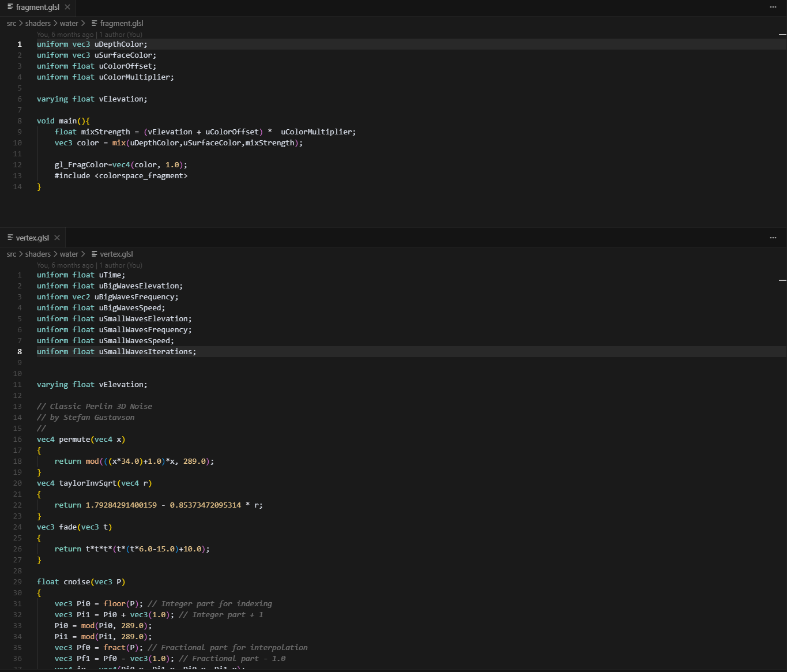The height and width of the screenshot is (672, 787).
Task: Close the fragment.glsl tab
Action: pyautogui.click(x=67, y=7)
